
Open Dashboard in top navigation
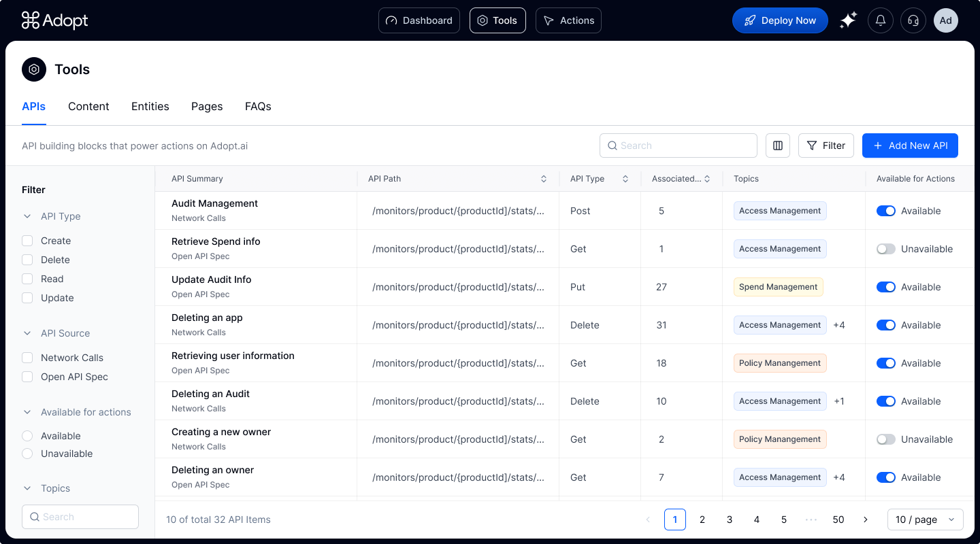coord(419,20)
